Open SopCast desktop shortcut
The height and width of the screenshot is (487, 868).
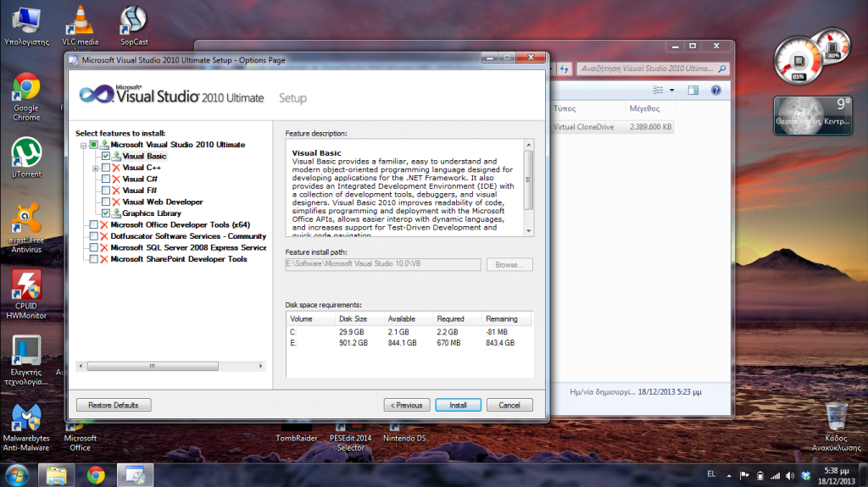coord(134,26)
